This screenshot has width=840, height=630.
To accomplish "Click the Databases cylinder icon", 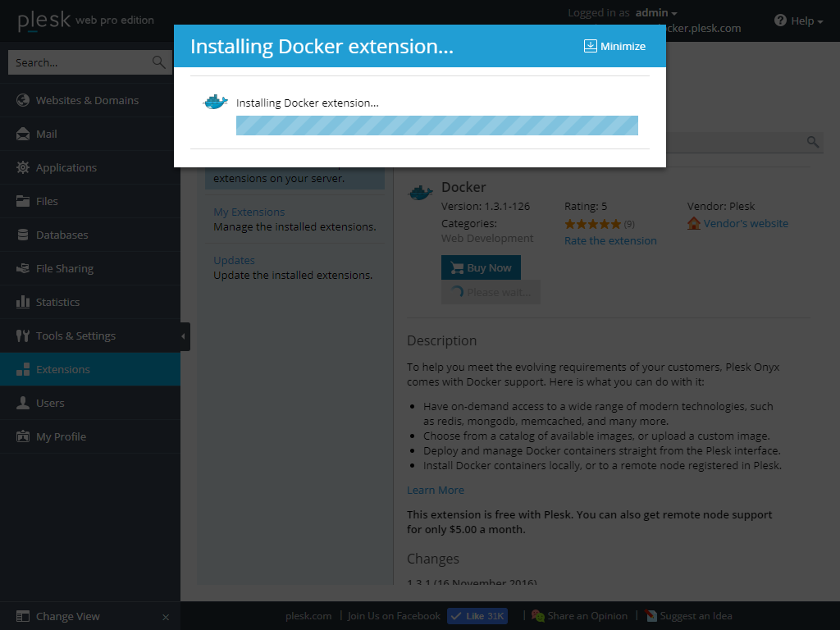I will click(x=22, y=235).
